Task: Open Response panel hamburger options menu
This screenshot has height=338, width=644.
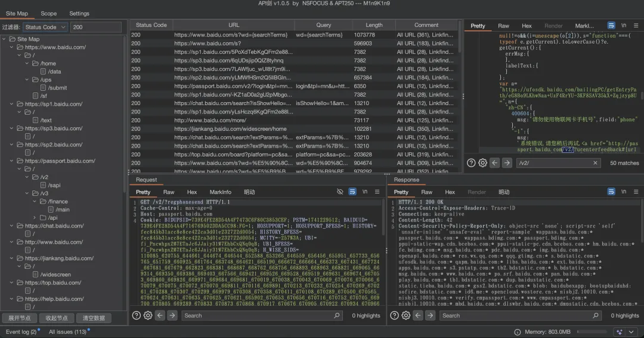Action: (636, 192)
